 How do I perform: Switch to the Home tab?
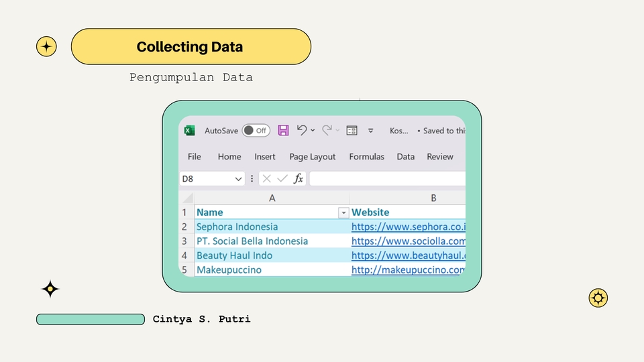pyautogui.click(x=229, y=156)
